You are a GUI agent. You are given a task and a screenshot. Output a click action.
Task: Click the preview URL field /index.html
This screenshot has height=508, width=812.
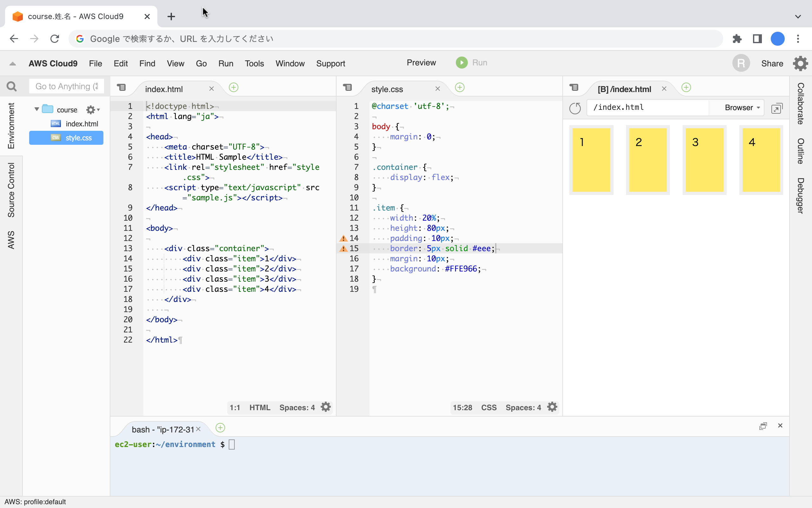point(648,108)
